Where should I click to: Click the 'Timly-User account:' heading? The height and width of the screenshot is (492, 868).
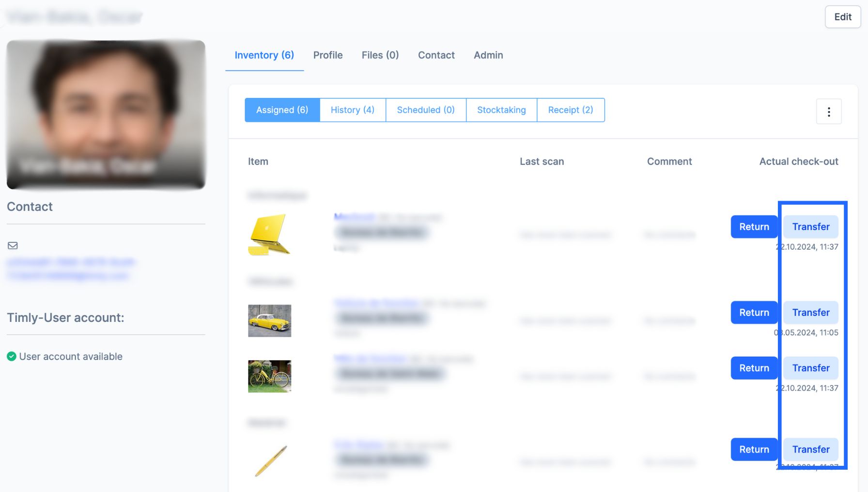pos(65,318)
